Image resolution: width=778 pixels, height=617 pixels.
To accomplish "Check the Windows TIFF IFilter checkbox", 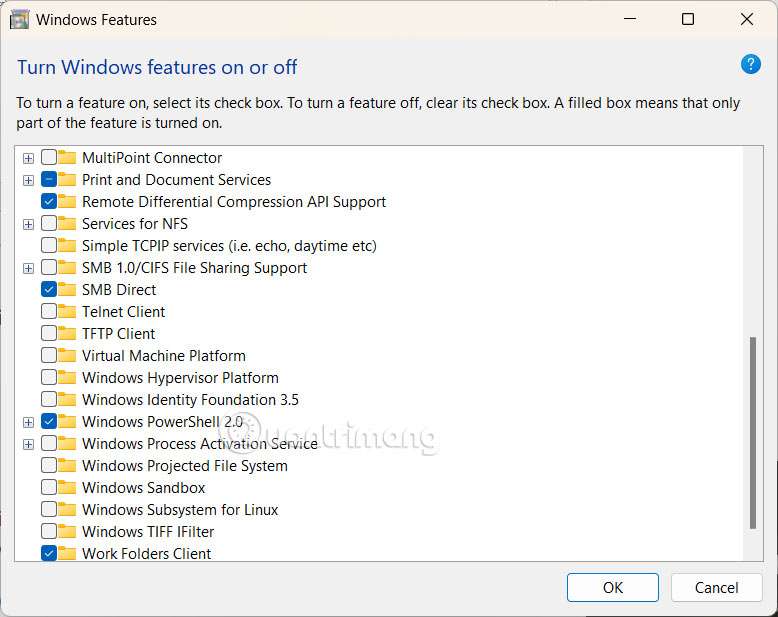I will click(49, 532).
